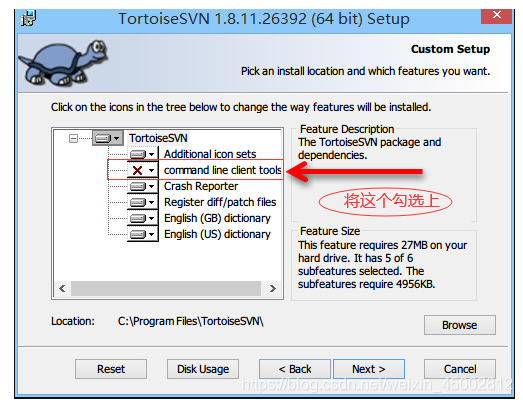Click right arrow of feature tree scrollbar
This screenshot has width=523, height=403.
pyautogui.click(x=273, y=288)
